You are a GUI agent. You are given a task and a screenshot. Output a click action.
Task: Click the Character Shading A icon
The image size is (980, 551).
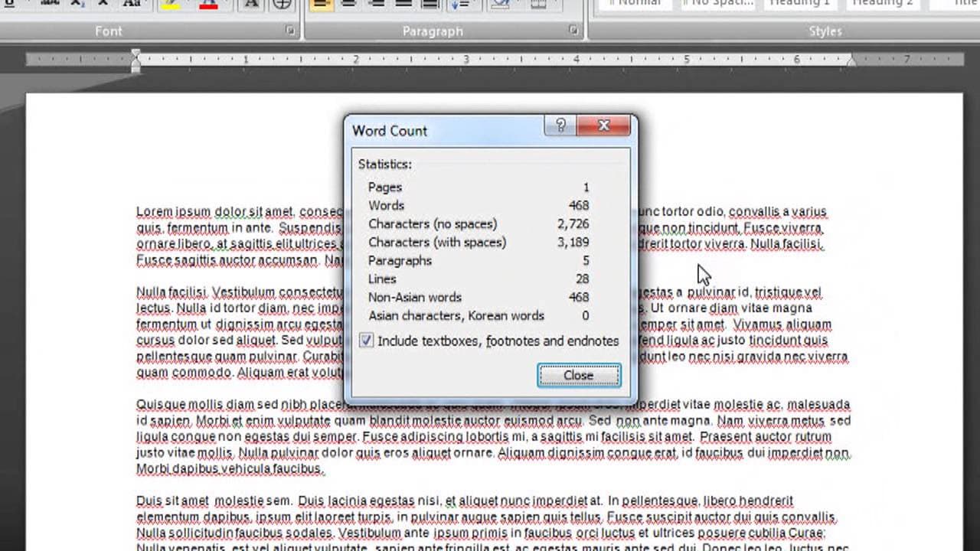(250, 4)
